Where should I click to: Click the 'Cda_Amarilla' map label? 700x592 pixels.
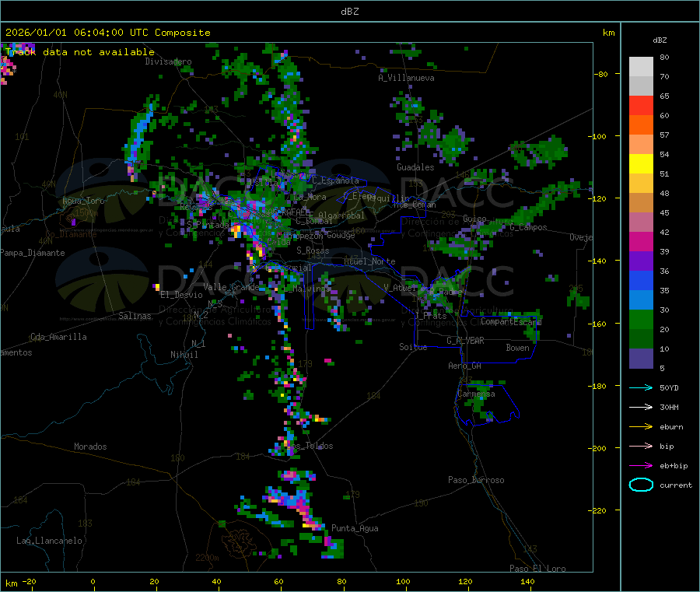58,337
